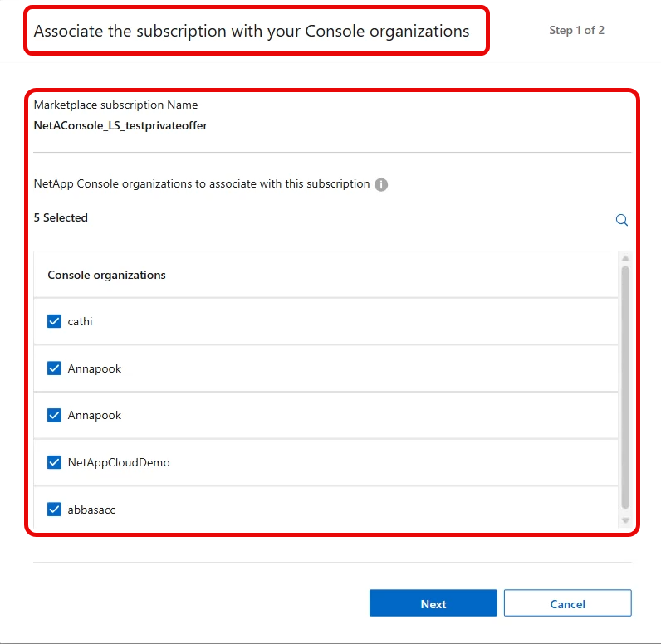Deselect the NetAppCloudDemo checkbox
The height and width of the screenshot is (644, 661).
pyautogui.click(x=54, y=462)
